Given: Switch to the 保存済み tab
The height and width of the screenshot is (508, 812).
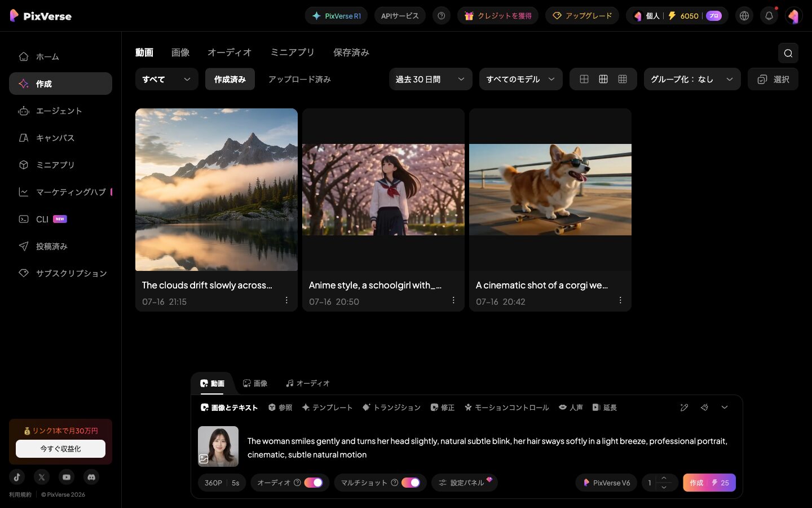Looking at the screenshot, I should 351,52.
